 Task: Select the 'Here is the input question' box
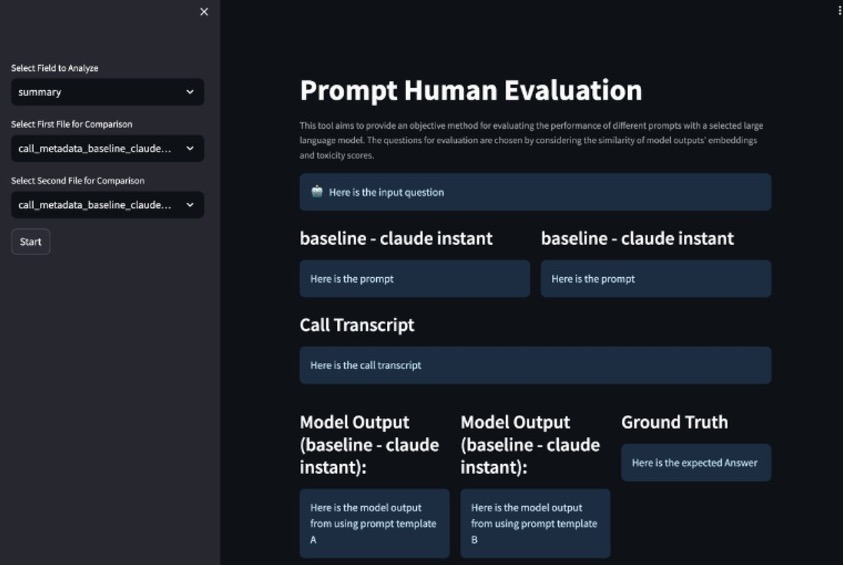[x=535, y=192]
